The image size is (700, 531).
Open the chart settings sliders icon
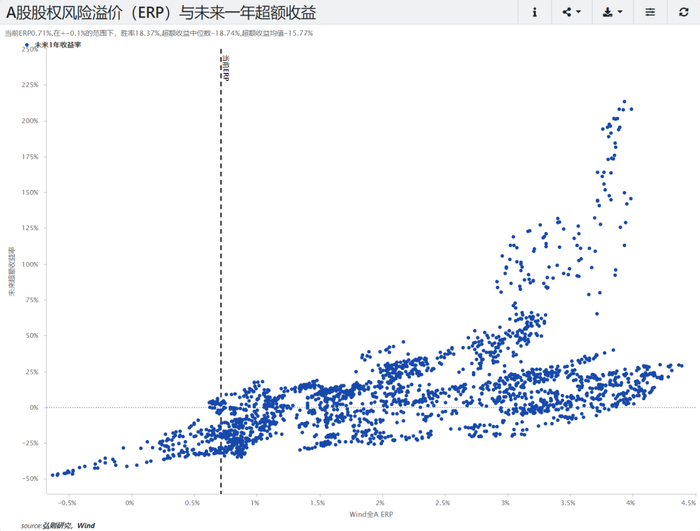[x=650, y=12]
